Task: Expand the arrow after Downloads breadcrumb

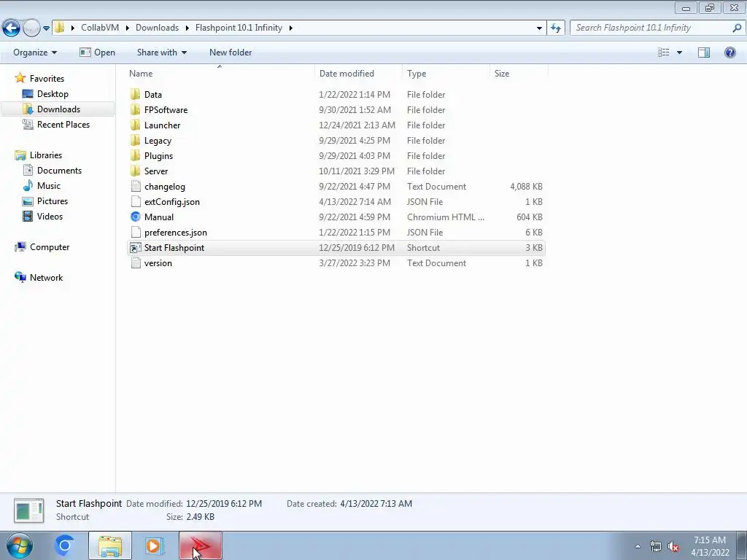Action: click(187, 28)
